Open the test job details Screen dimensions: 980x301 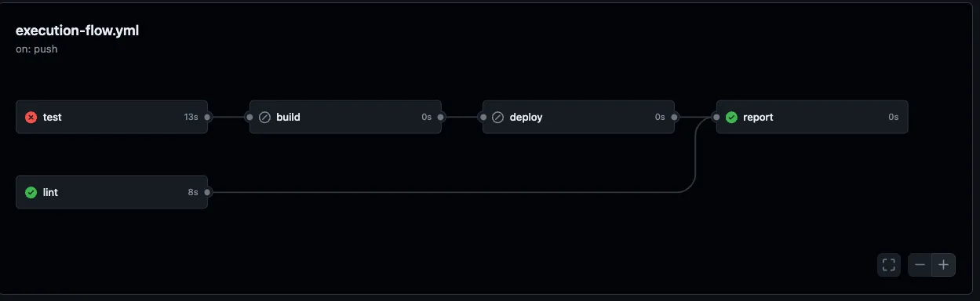click(111, 117)
